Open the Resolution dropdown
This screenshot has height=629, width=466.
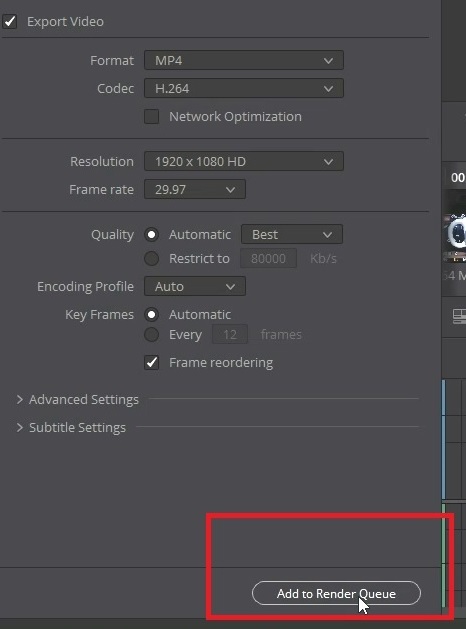click(x=244, y=161)
